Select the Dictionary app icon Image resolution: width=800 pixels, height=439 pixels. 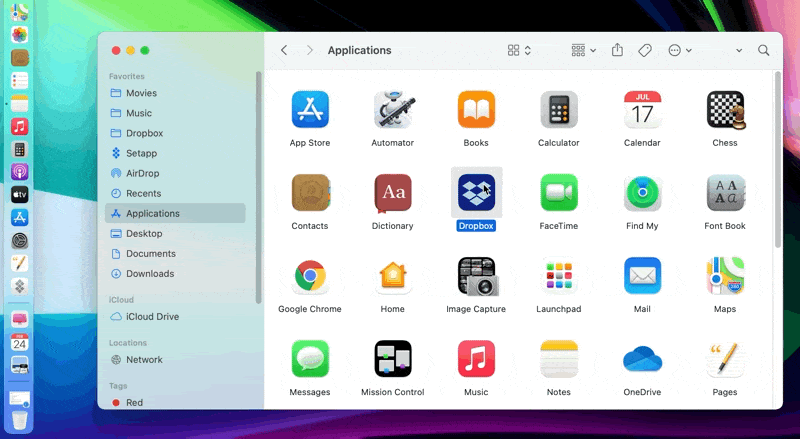pos(393,192)
